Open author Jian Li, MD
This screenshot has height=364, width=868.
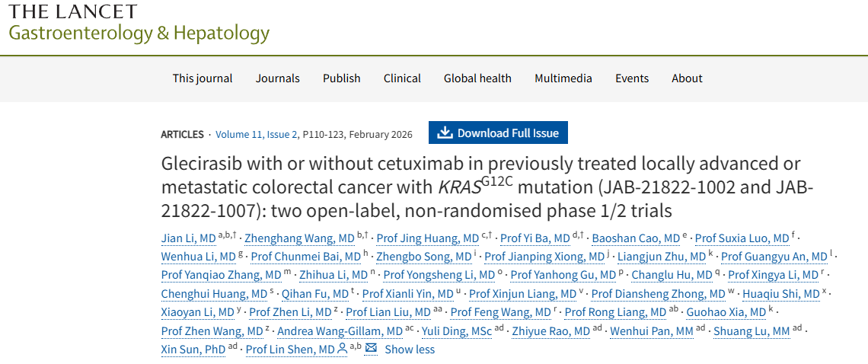[x=189, y=238]
